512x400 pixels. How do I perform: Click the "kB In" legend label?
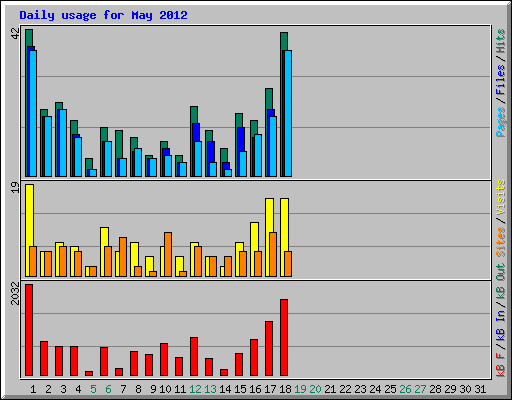[x=501, y=324]
